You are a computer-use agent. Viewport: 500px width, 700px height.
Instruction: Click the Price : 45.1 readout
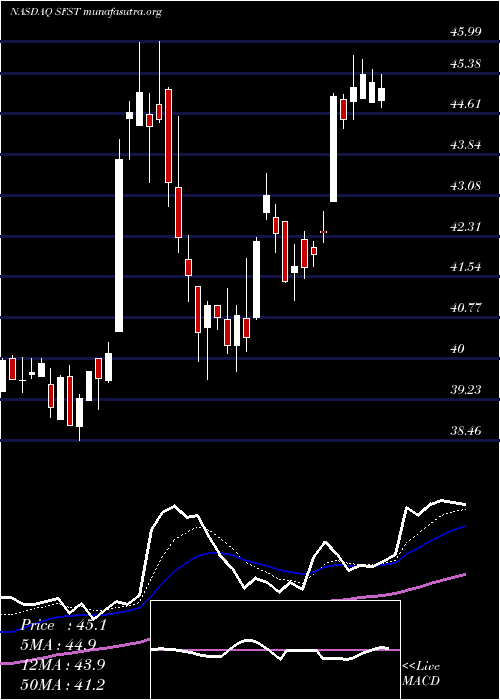[x=64, y=625]
